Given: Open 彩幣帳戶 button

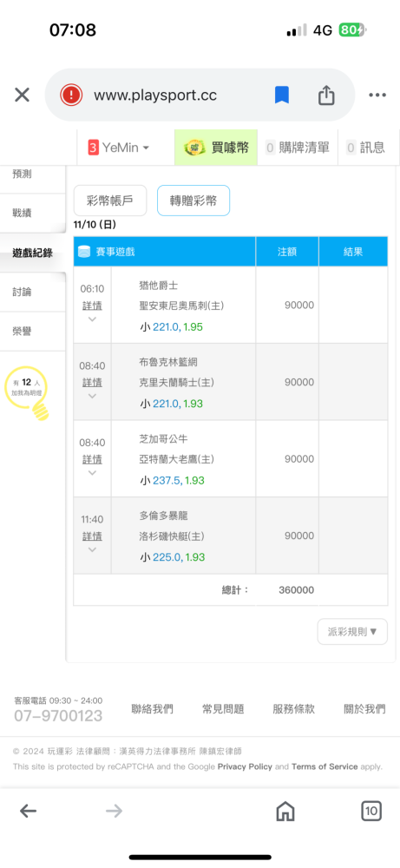Looking at the screenshot, I should click(x=110, y=201).
